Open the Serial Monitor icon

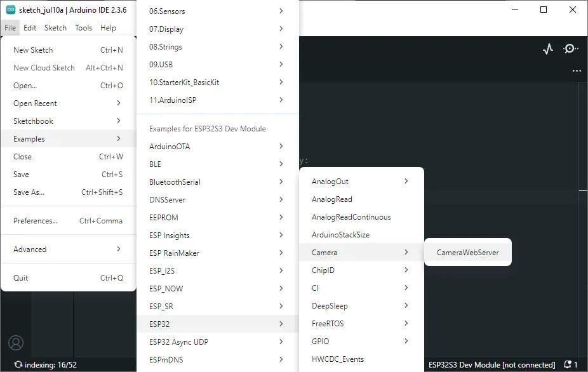570,49
